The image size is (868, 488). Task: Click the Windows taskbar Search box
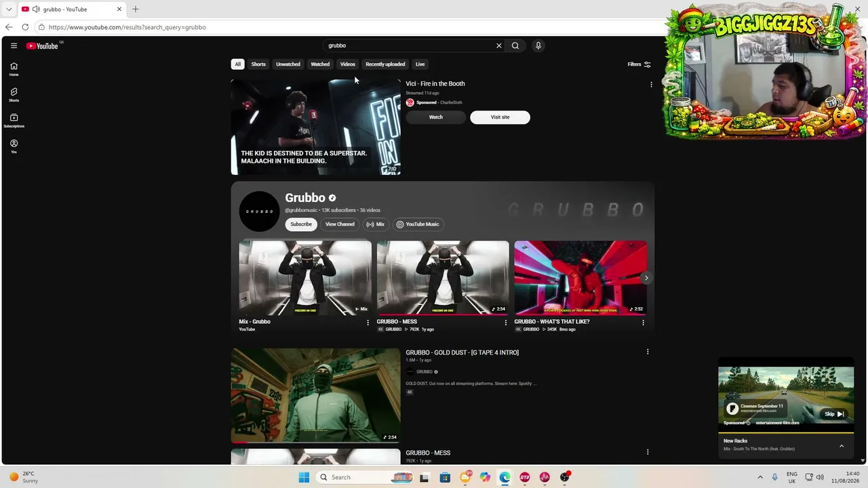(365, 477)
